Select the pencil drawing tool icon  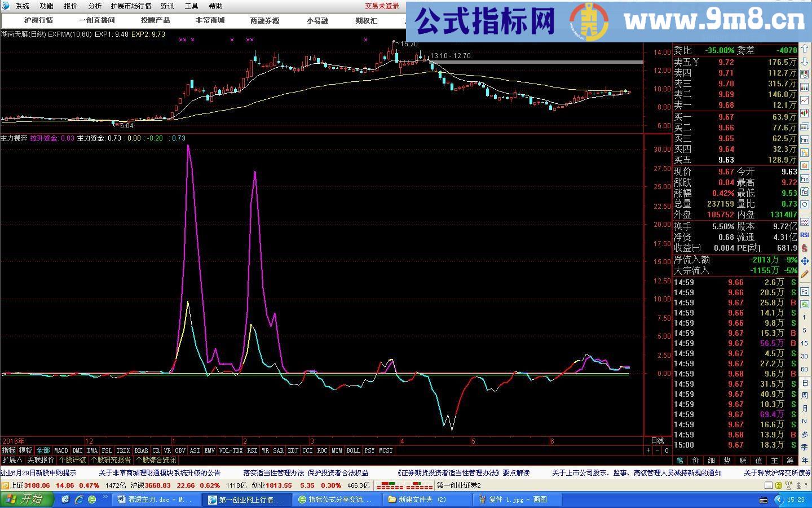pyautogui.click(x=805, y=274)
